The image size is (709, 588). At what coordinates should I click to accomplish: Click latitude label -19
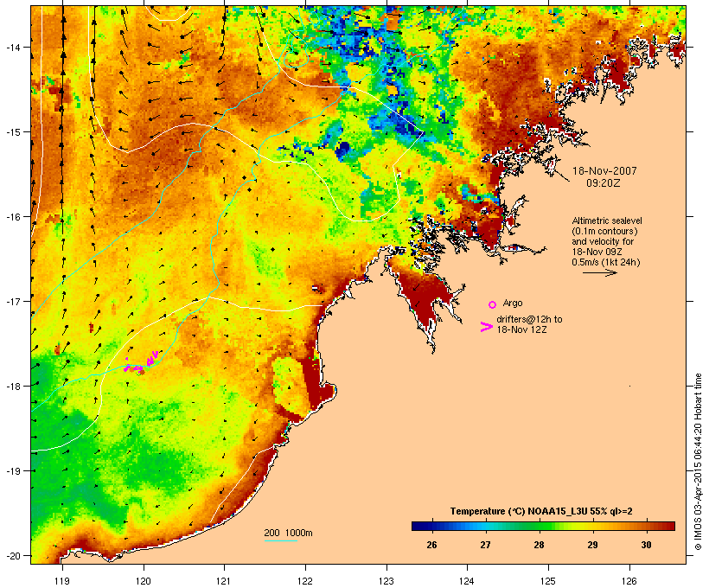click(12, 471)
